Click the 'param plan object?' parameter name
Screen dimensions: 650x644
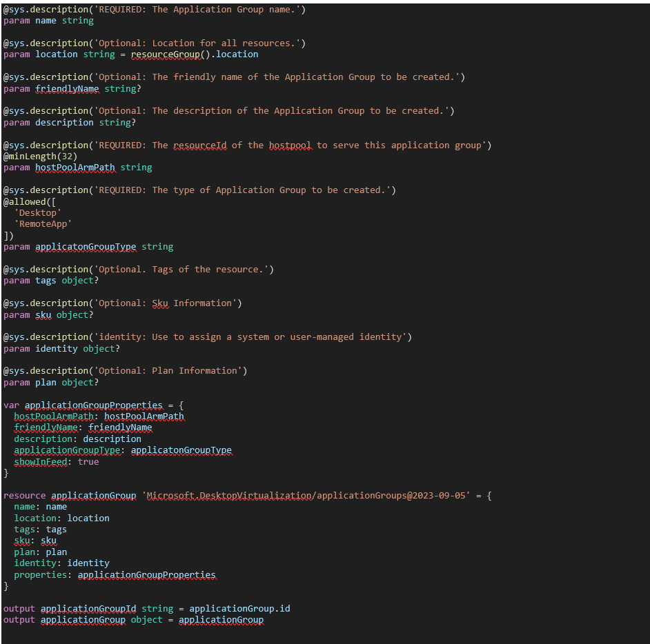[46, 382]
